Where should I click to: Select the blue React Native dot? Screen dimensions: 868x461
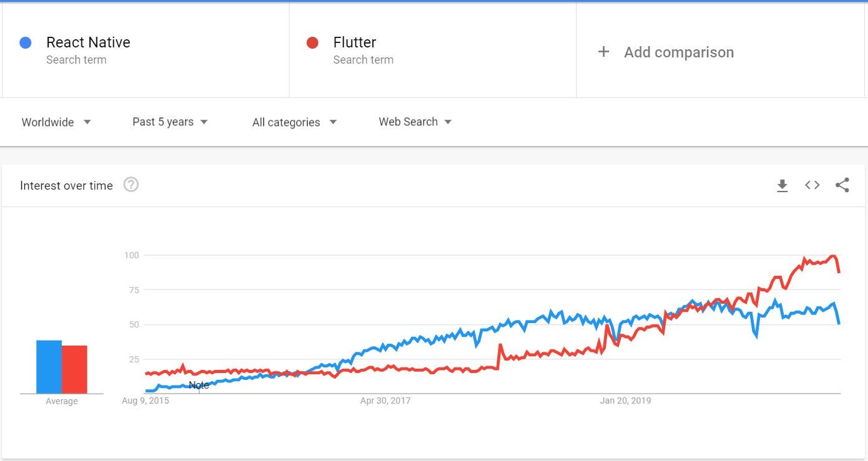pos(26,42)
